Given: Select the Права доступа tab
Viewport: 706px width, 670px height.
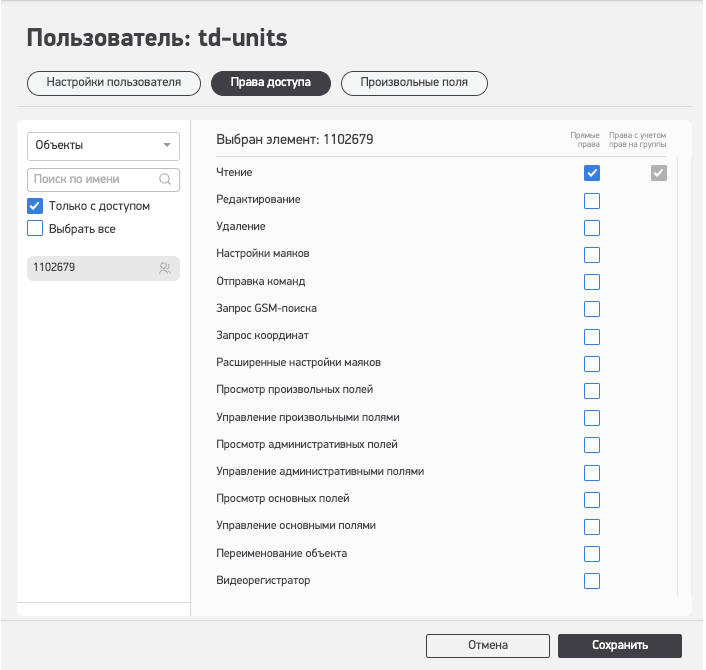Looking at the screenshot, I should pos(271,83).
